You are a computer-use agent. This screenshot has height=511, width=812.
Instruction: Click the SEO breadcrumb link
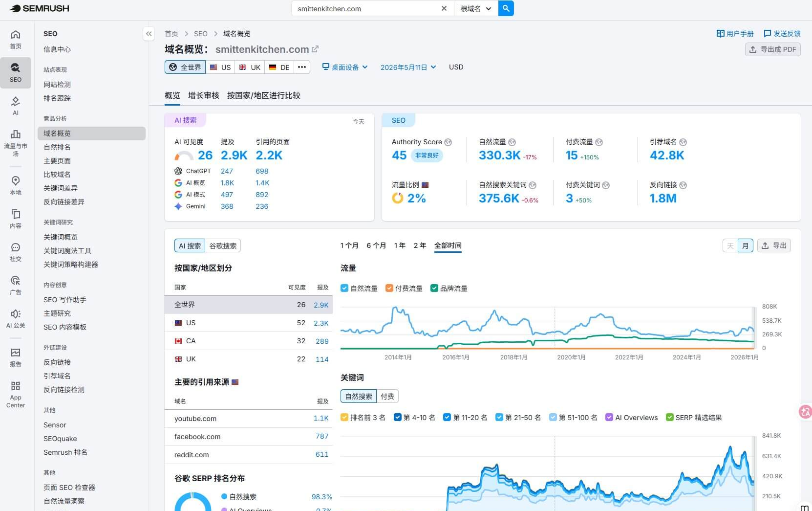pos(200,34)
